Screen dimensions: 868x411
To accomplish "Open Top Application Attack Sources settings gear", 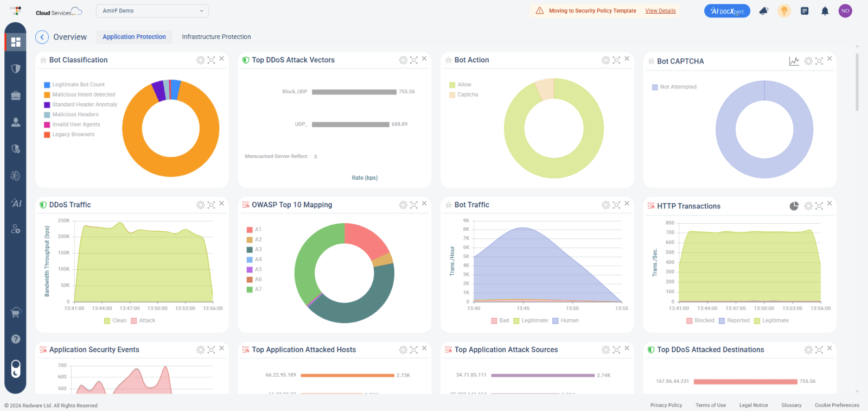I will point(605,350).
